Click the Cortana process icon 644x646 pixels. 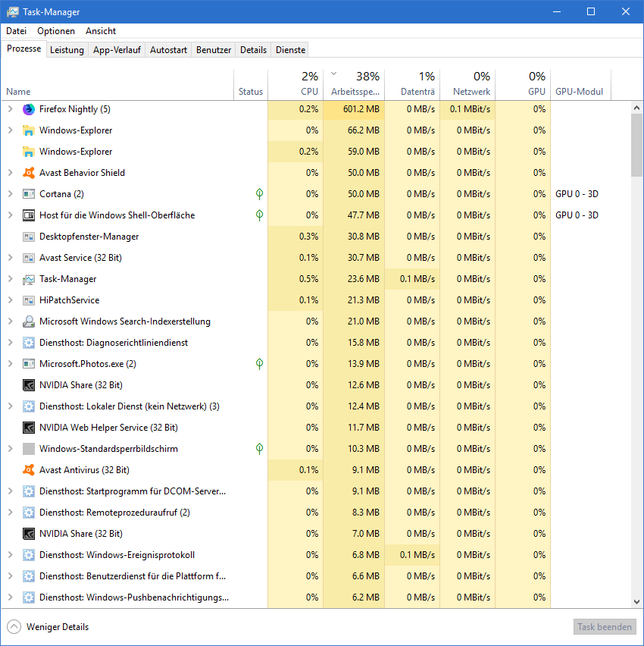[x=29, y=194]
